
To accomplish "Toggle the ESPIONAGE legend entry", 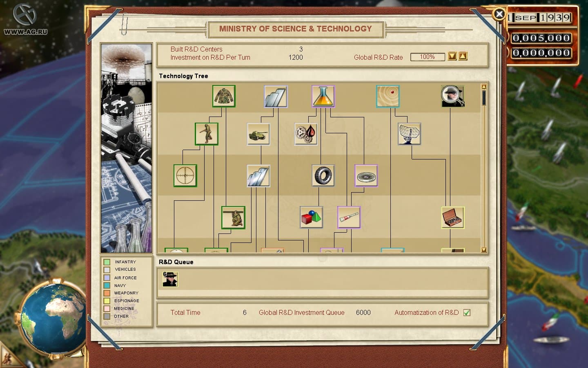I will (107, 301).
